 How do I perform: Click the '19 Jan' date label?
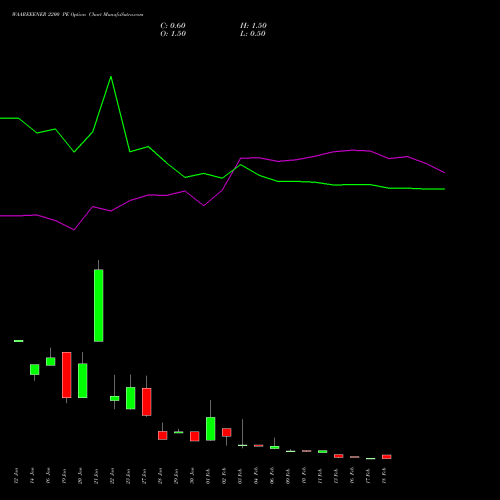point(65,476)
